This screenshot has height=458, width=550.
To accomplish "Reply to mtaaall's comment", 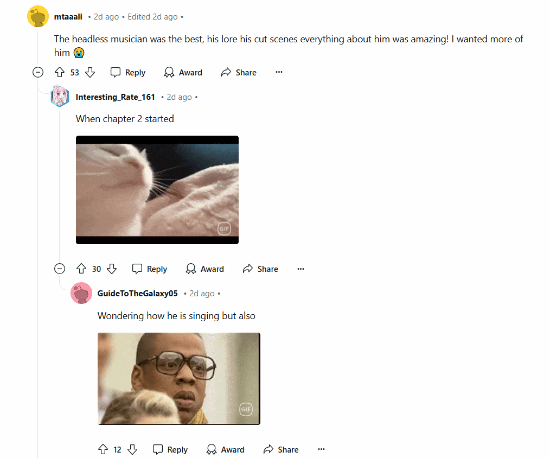I will 128,72.
